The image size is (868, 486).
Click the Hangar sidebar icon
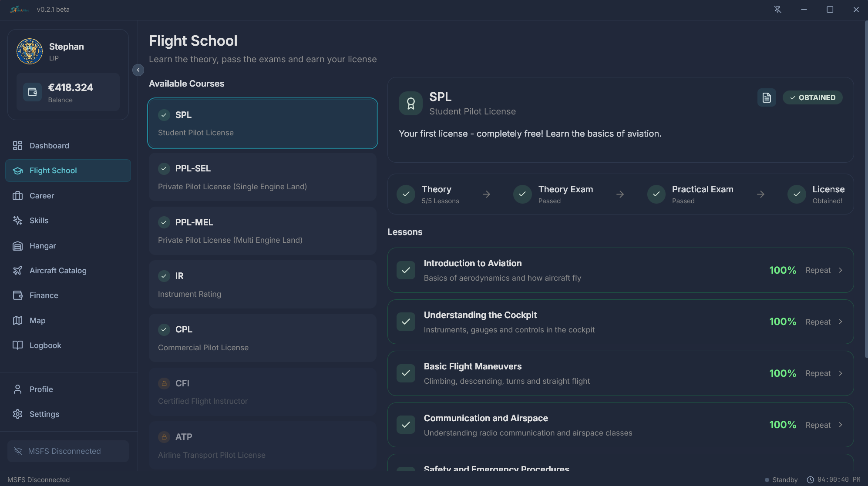(17, 246)
